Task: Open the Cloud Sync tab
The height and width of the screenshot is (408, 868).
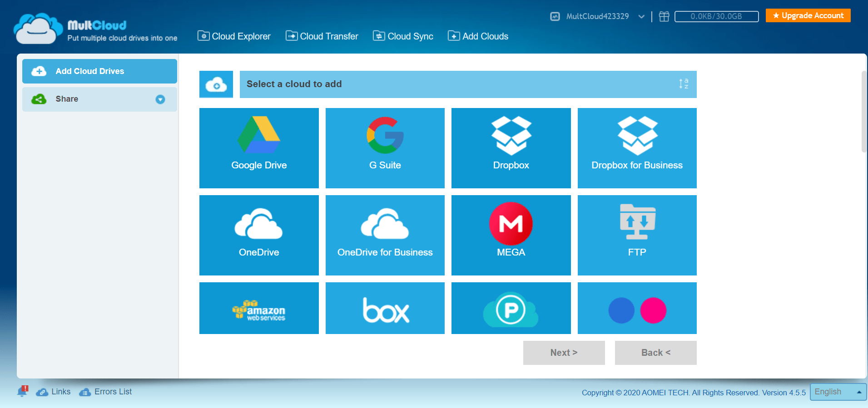Action: pos(403,36)
